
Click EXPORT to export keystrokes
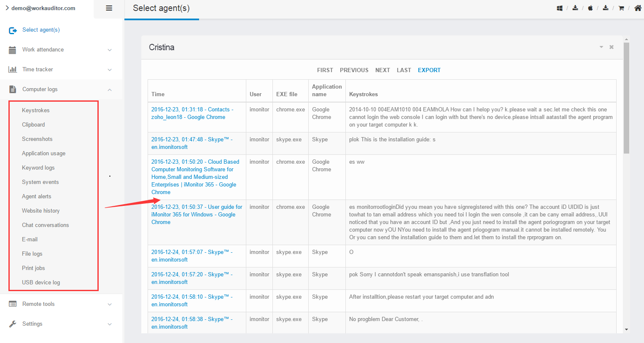[429, 70]
